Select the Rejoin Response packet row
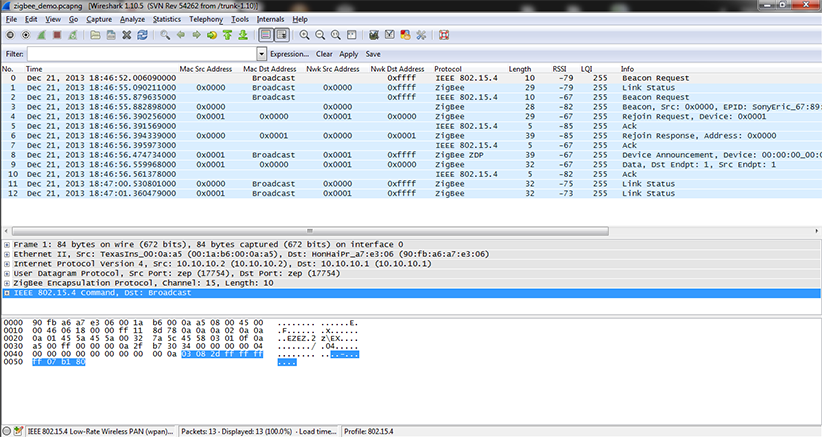 400,135
